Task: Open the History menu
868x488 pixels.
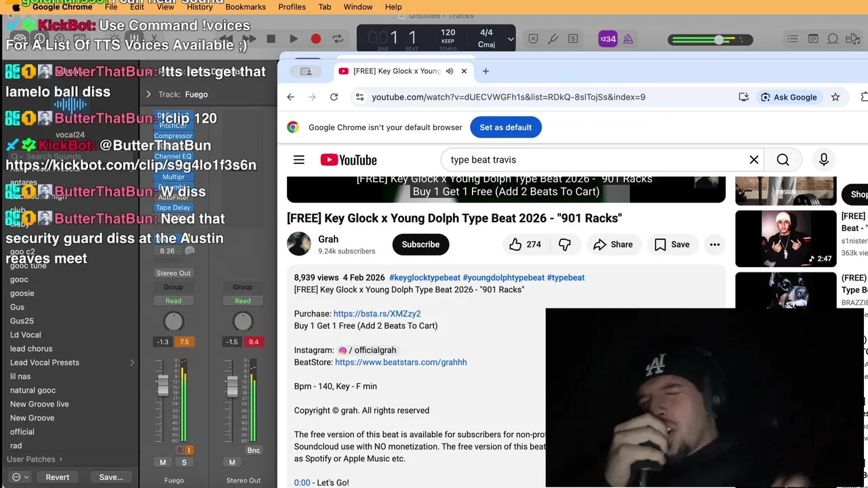Action: point(199,7)
